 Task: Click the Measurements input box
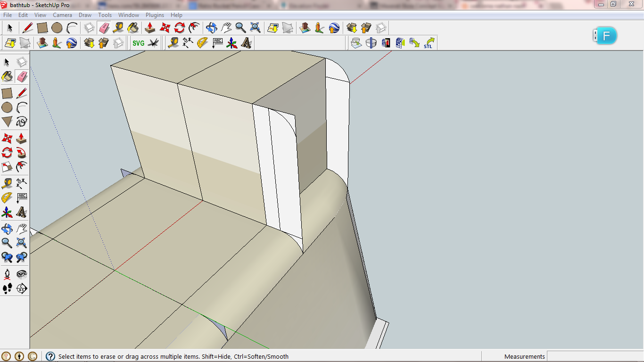point(594,356)
